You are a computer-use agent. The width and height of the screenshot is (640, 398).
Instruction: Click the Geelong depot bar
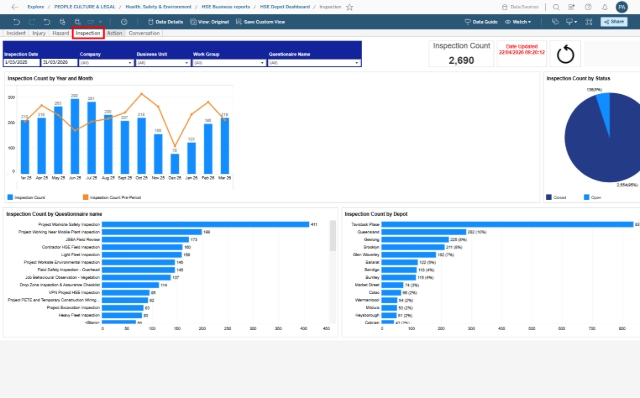pyautogui.click(x=415, y=240)
